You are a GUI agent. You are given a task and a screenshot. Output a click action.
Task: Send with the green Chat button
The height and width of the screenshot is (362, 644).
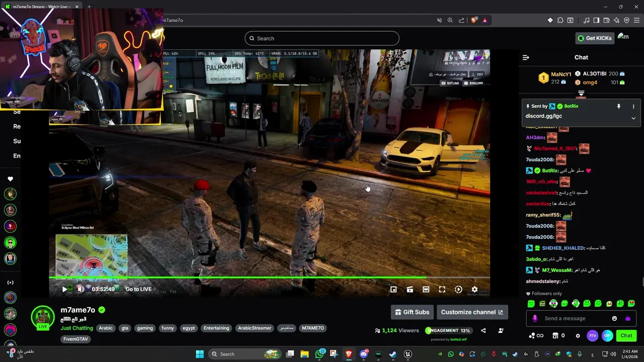(626, 336)
